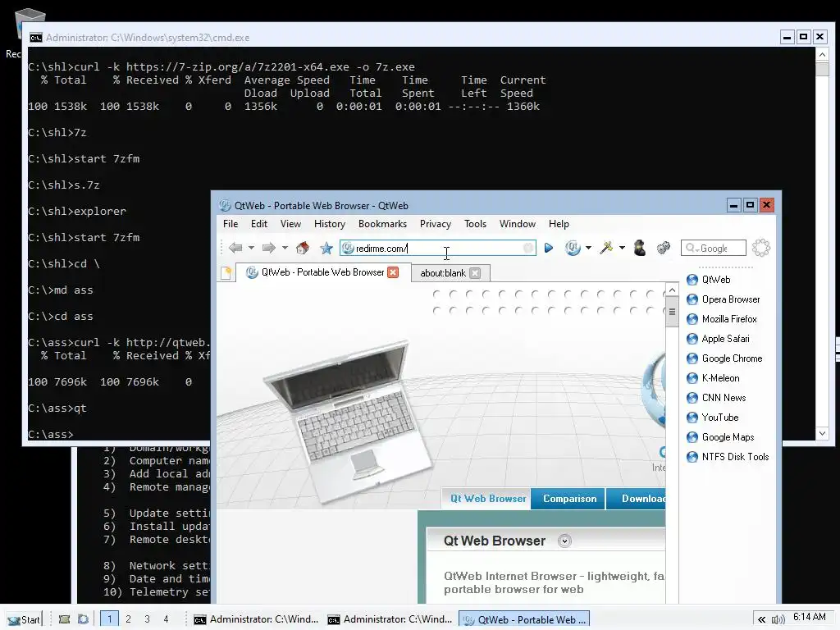
Task: Click the QtWeb page scroll-up arrow
Action: point(672,290)
